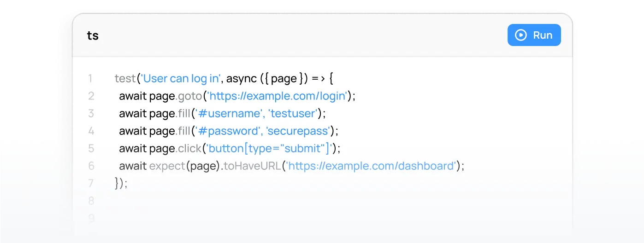This screenshot has width=644, height=243.
Task: Click the 'https://example.com/login' URL string
Action: (x=277, y=96)
